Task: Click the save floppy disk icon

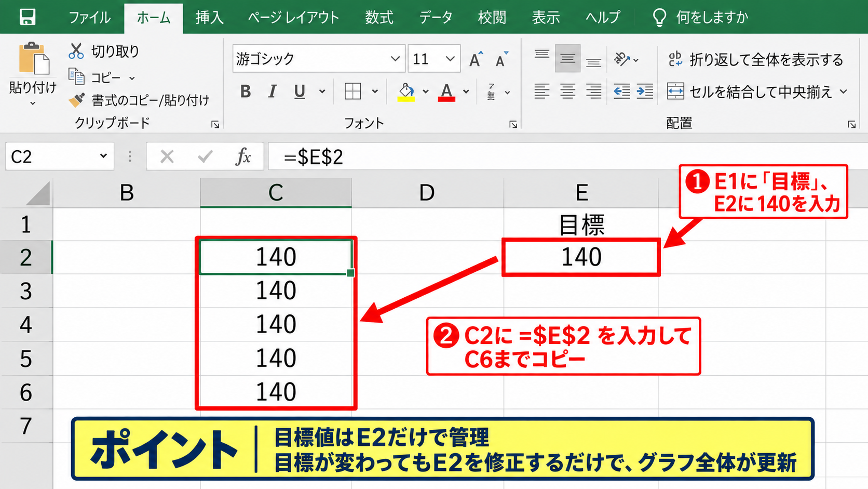Action: tap(27, 17)
